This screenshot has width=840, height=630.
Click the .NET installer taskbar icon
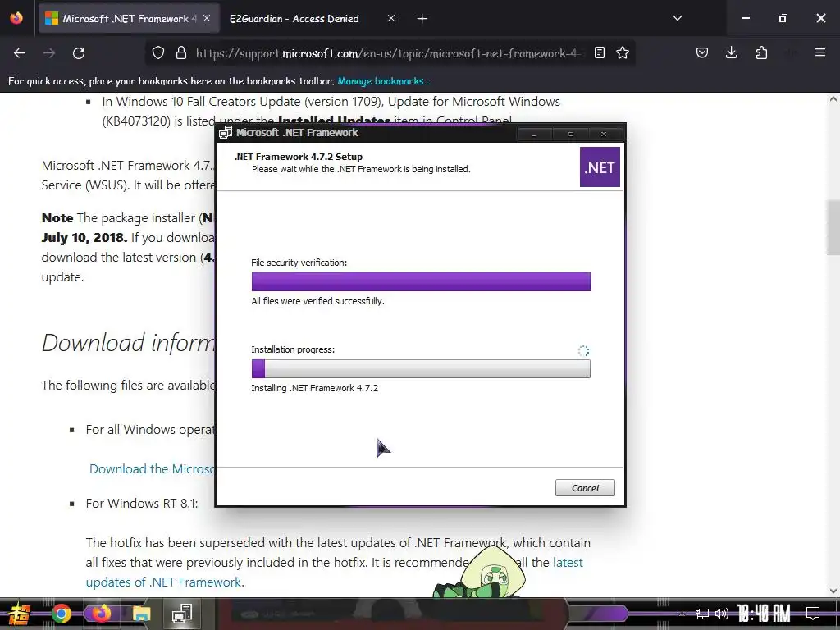[x=182, y=614]
